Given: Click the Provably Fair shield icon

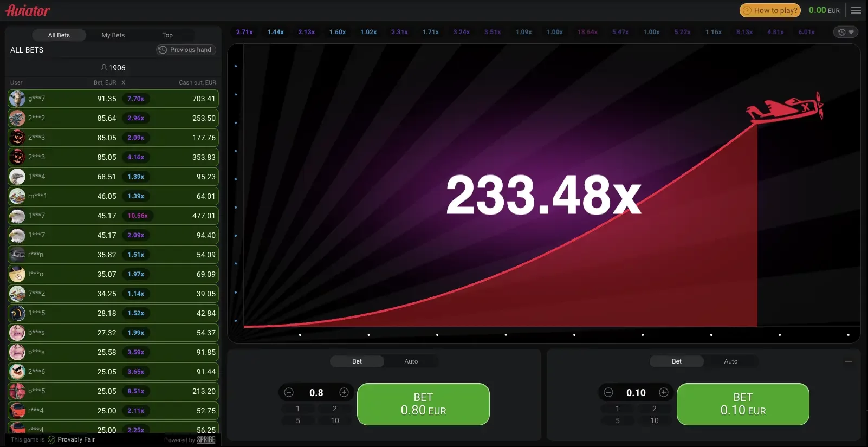Looking at the screenshot, I should [51, 440].
